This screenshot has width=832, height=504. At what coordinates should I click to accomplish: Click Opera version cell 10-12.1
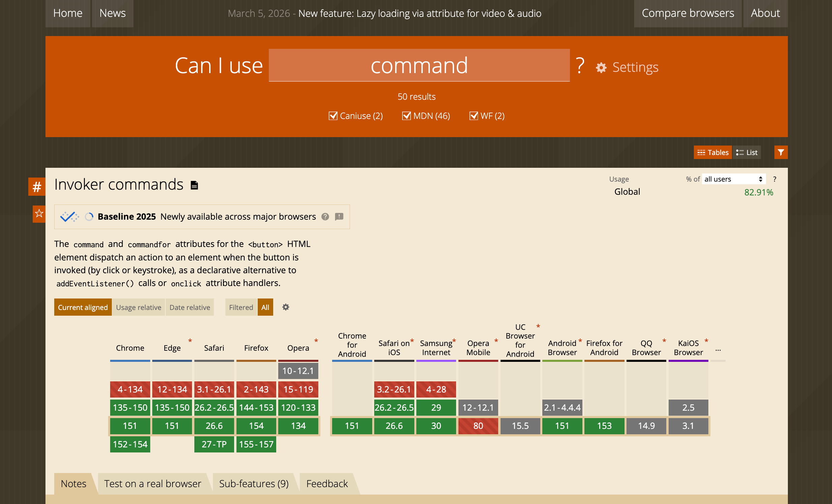tap(298, 371)
